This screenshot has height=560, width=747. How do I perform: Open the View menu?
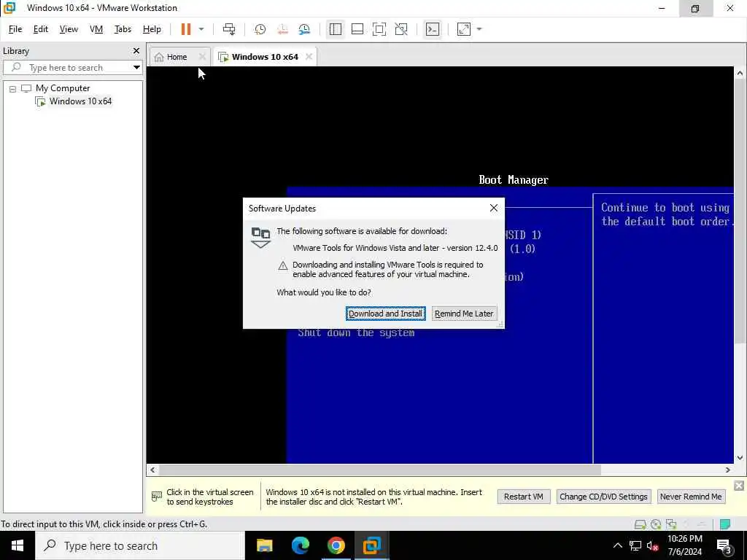click(69, 29)
